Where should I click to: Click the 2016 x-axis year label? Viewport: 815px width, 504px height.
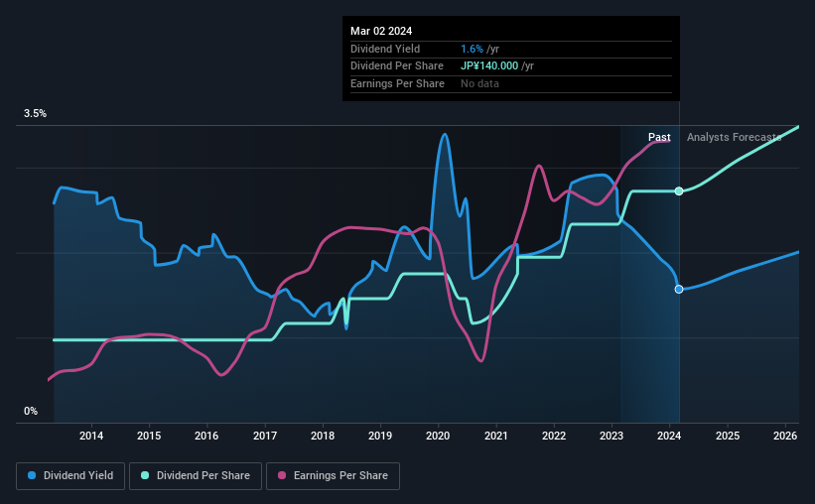pos(206,436)
